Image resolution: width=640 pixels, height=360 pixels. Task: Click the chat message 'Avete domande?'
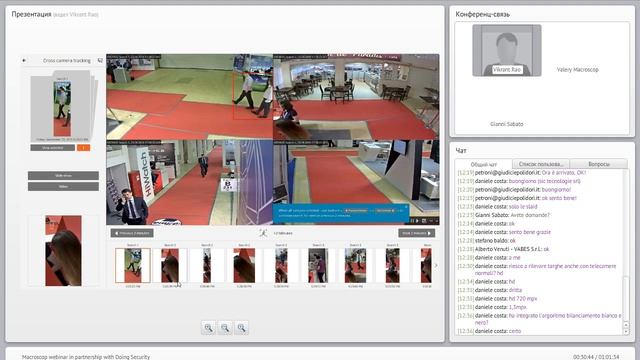click(530, 215)
